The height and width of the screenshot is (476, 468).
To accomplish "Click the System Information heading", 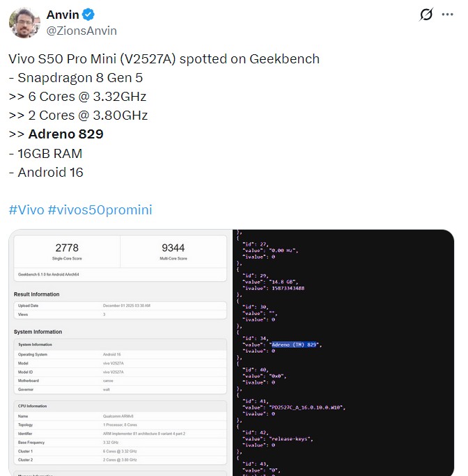I will click(x=39, y=332).
